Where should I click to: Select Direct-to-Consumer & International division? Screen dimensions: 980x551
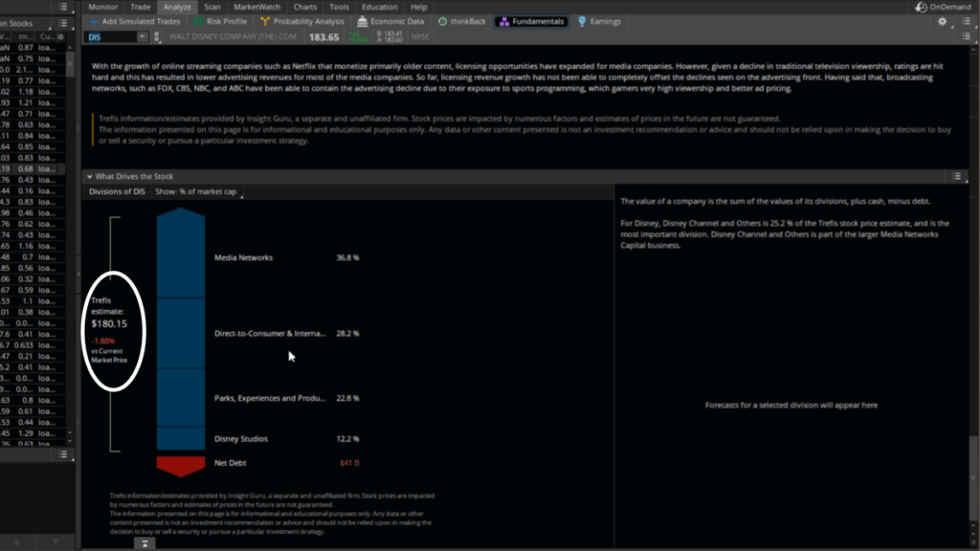tap(269, 334)
